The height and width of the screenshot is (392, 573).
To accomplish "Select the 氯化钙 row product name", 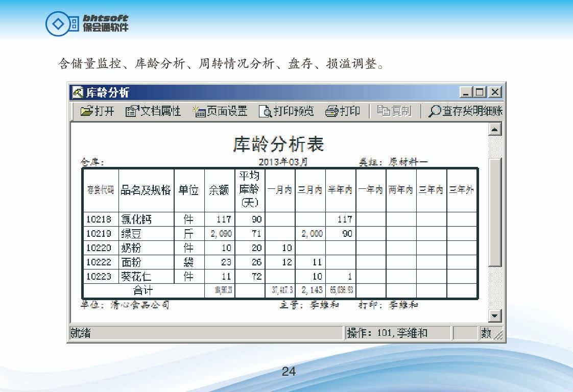I will (136, 219).
